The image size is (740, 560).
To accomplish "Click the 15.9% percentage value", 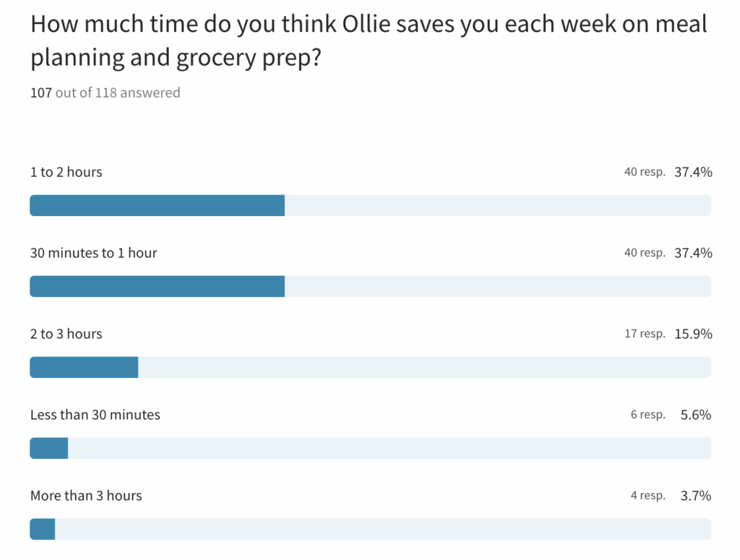I will pos(693,334).
